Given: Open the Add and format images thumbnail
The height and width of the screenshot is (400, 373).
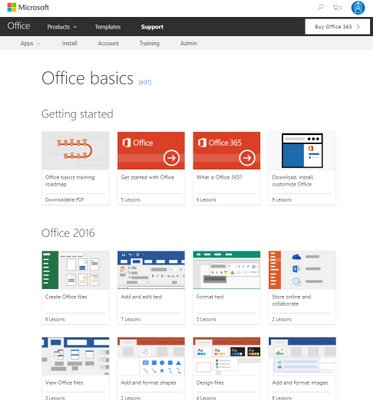Looking at the screenshot, I should click(x=302, y=356).
